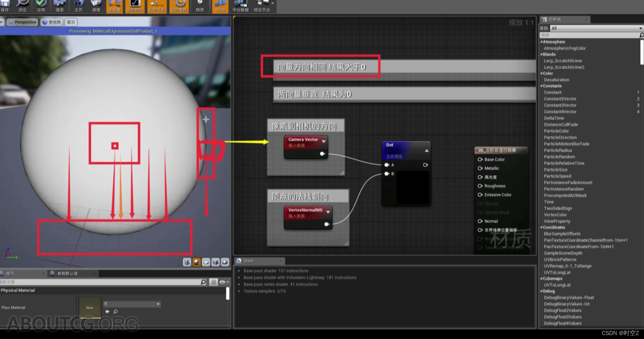Toggle 实时节点 (Live Nodes) in the toolbar

157,5
